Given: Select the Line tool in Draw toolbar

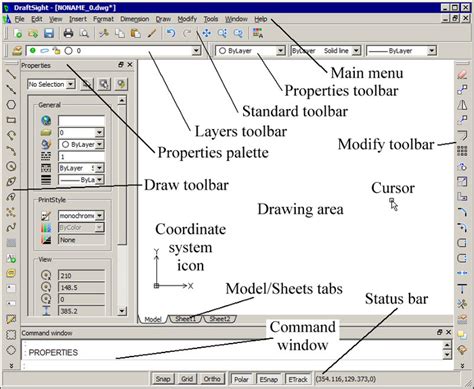Looking at the screenshot, I should pos(11,74).
